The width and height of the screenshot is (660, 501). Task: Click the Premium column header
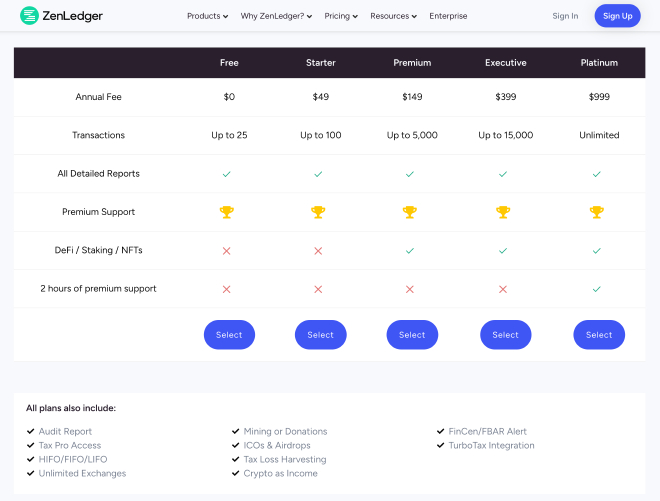click(x=412, y=63)
